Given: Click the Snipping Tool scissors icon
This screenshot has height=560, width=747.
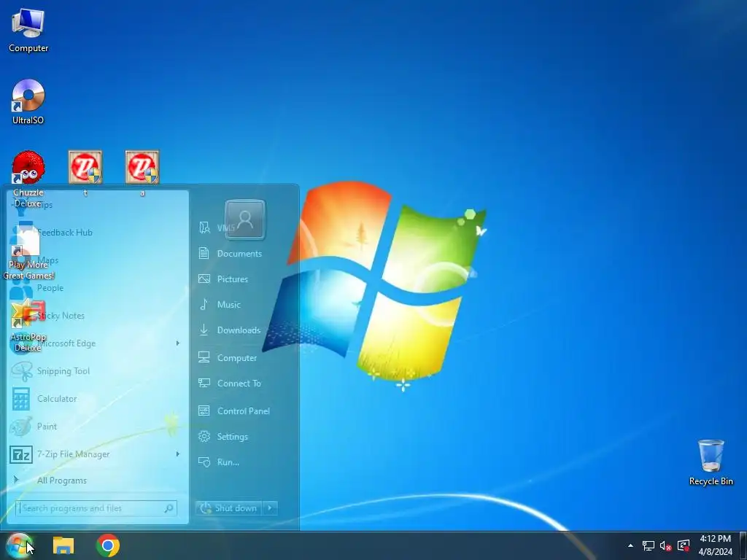Looking at the screenshot, I should tap(21, 371).
